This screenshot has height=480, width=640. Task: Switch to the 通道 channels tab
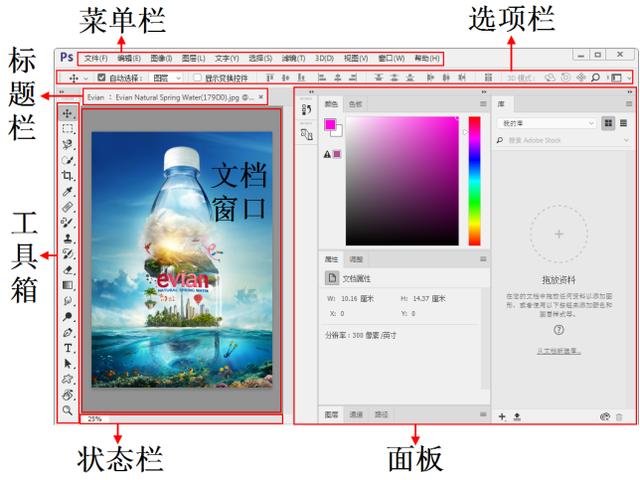(x=356, y=414)
